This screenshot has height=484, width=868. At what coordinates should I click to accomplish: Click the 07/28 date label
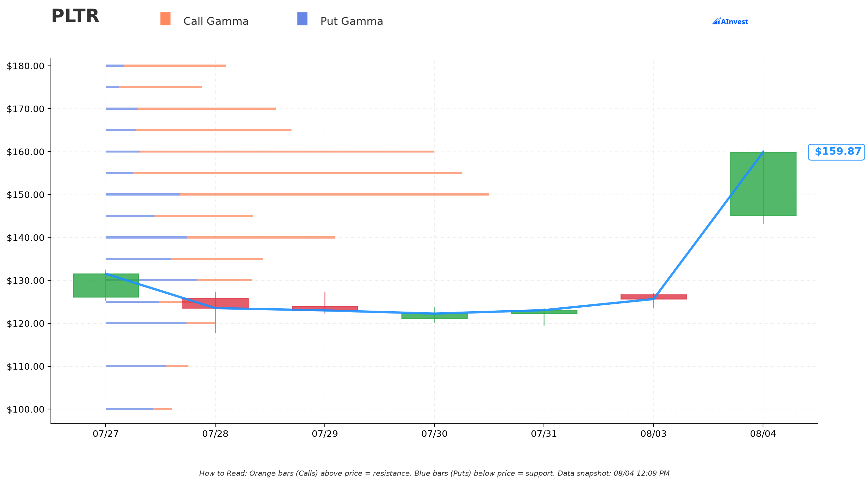pyautogui.click(x=215, y=434)
